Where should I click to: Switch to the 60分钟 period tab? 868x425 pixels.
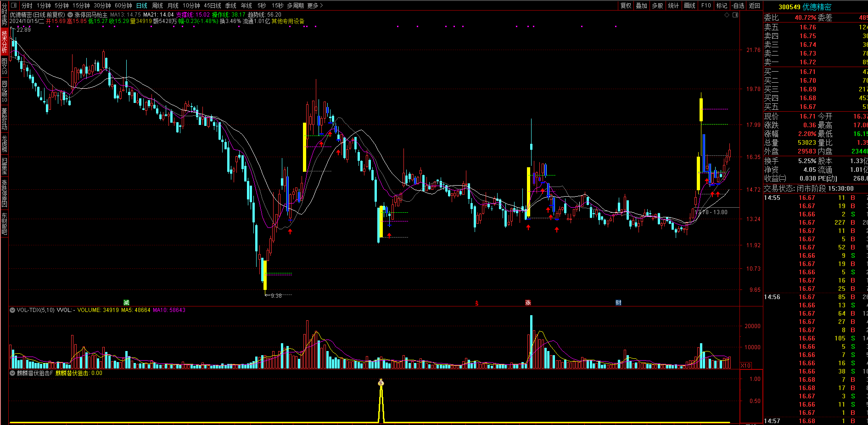123,6
